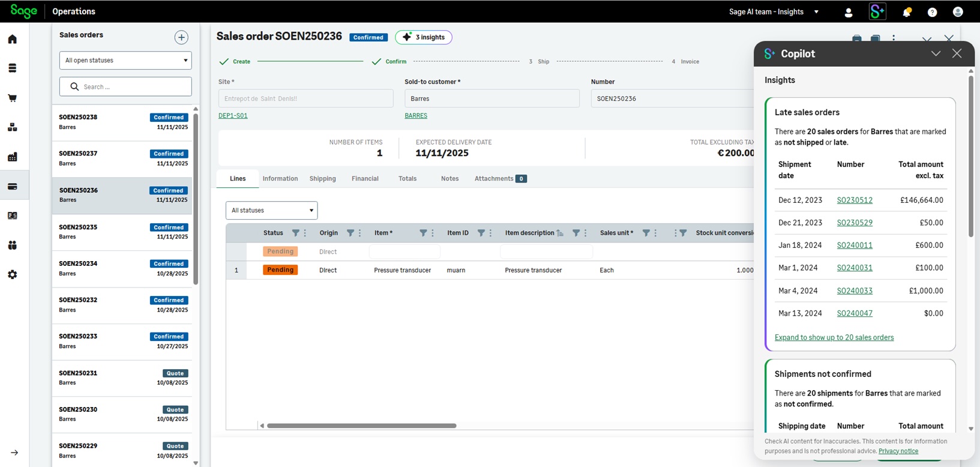This screenshot has height=467, width=980.
Task: Open sales order link SO230512
Action: [x=855, y=200]
